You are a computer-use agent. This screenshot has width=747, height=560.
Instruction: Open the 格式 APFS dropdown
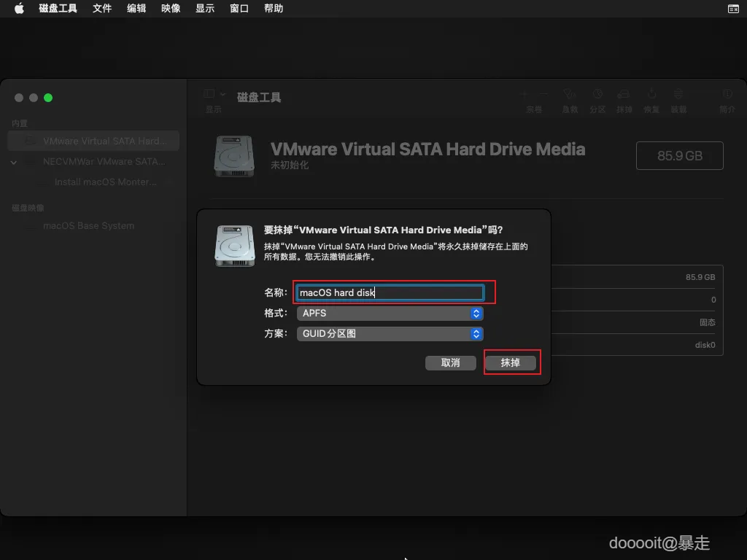(x=390, y=314)
